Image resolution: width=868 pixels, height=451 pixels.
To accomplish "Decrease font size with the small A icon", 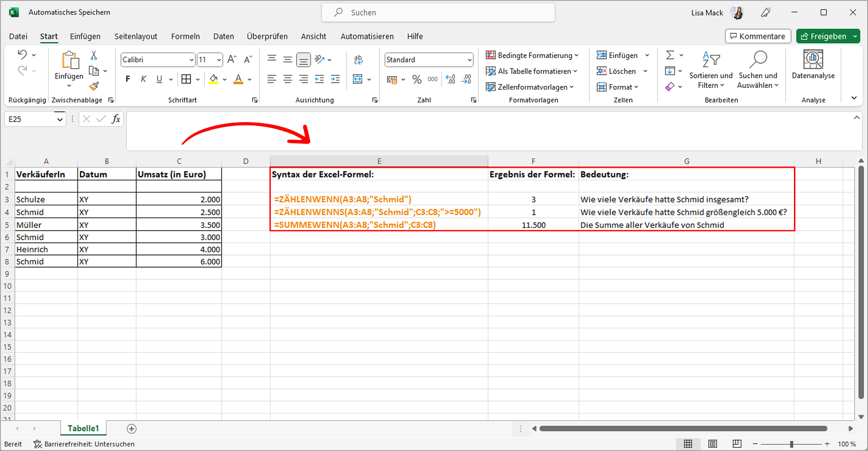I will pos(248,60).
